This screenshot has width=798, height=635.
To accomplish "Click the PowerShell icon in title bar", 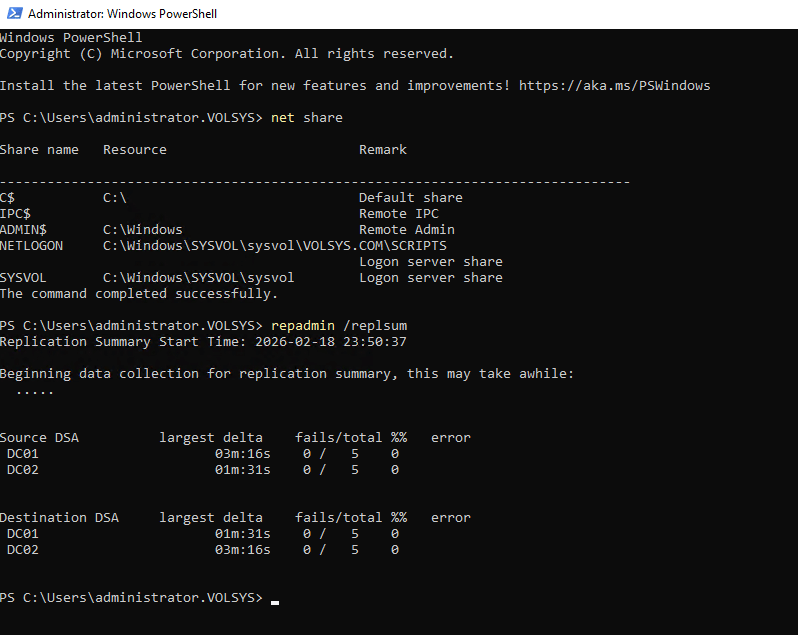I will 13,14.
